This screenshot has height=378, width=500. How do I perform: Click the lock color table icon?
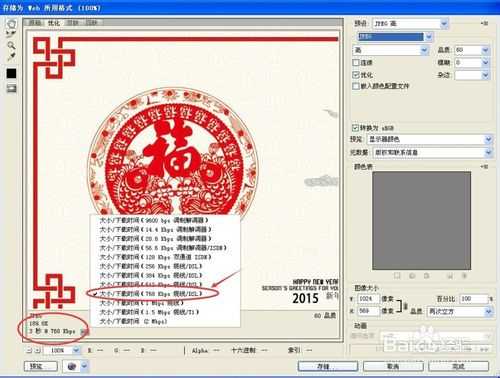427,276
